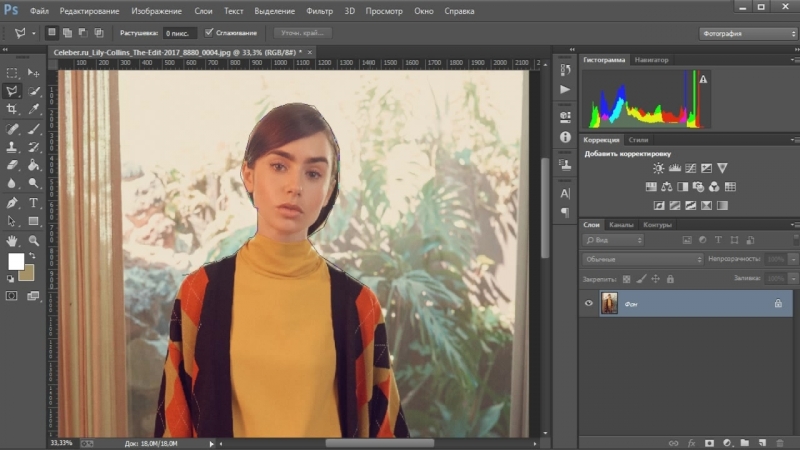
Task: Add Levels adjustment layer
Action: (x=674, y=168)
